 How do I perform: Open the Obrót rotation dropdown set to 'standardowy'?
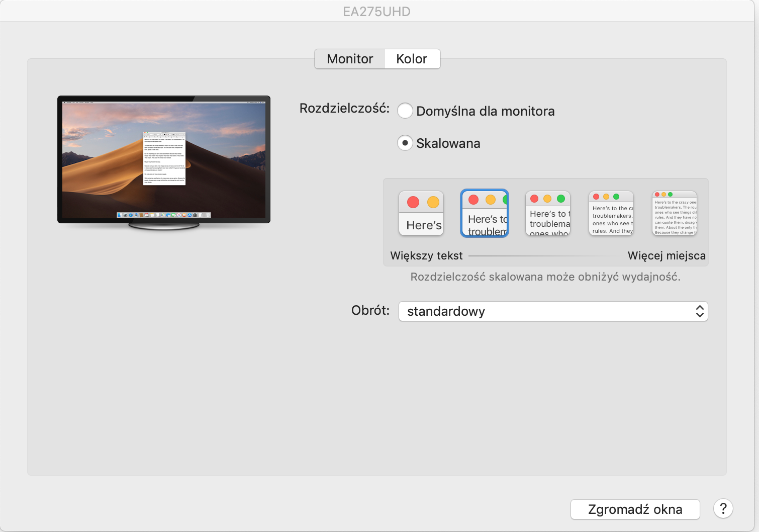pos(552,311)
